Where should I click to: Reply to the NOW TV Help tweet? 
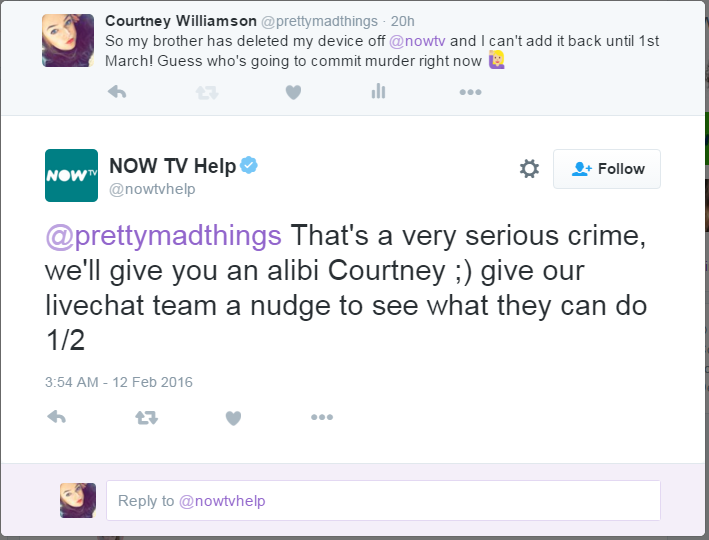[57, 417]
